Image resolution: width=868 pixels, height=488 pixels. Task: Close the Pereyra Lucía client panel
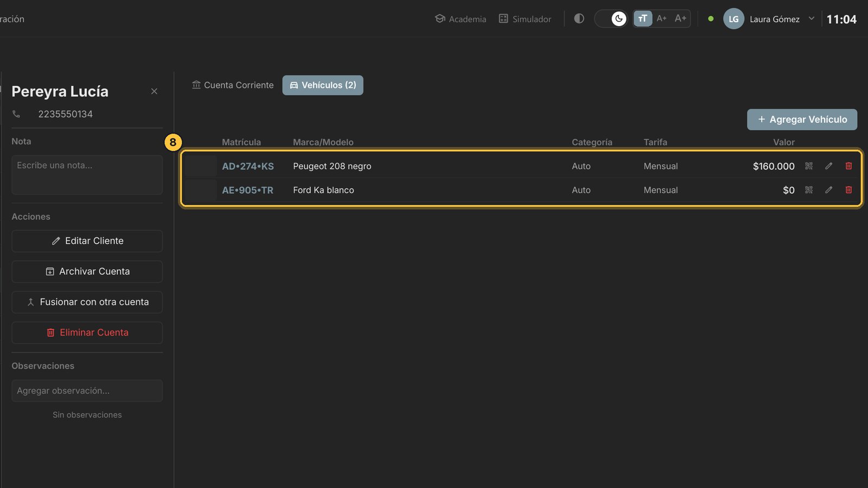pos(154,91)
